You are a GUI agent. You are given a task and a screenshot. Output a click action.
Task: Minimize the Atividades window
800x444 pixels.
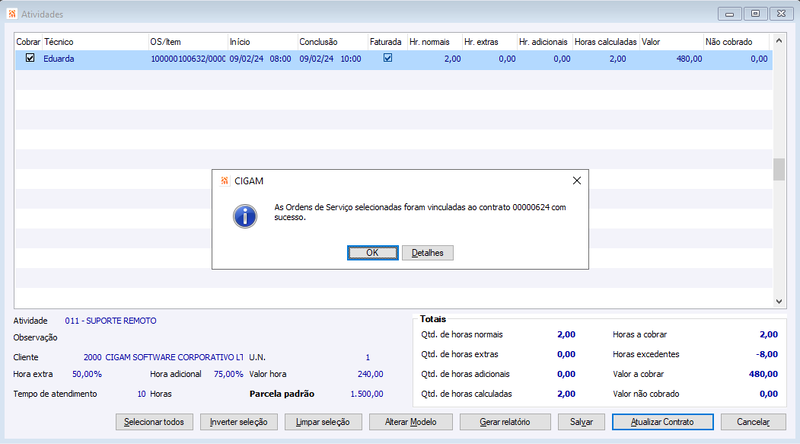tap(730, 14)
